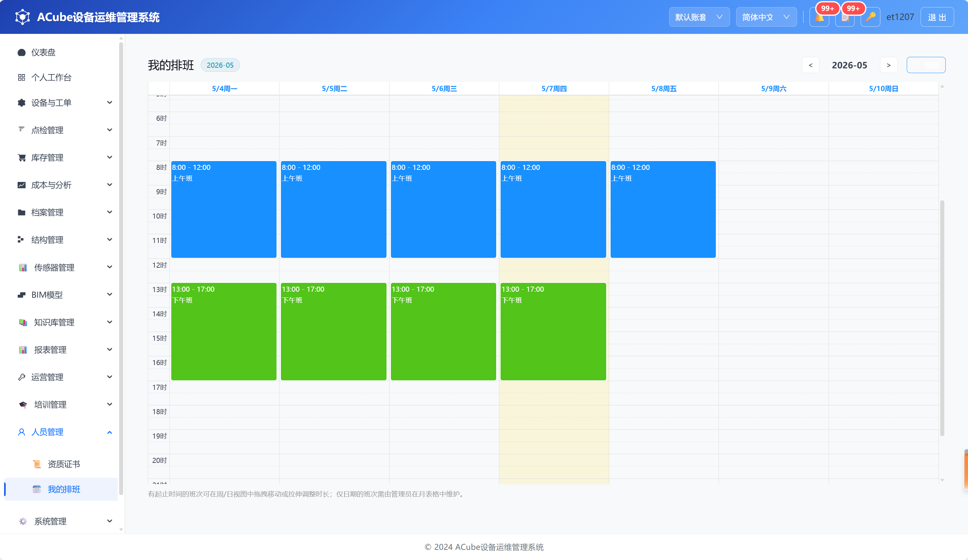This screenshot has height=560, width=968.
Task: Open the bell notifications icon
Action: pyautogui.click(x=819, y=17)
